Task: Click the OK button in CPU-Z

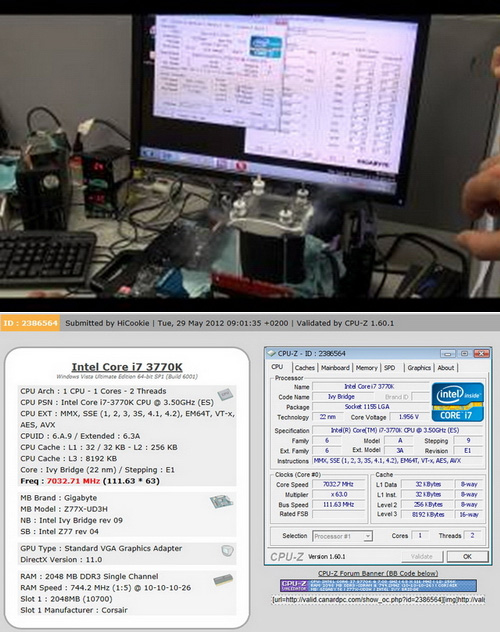Action: coord(467,557)
